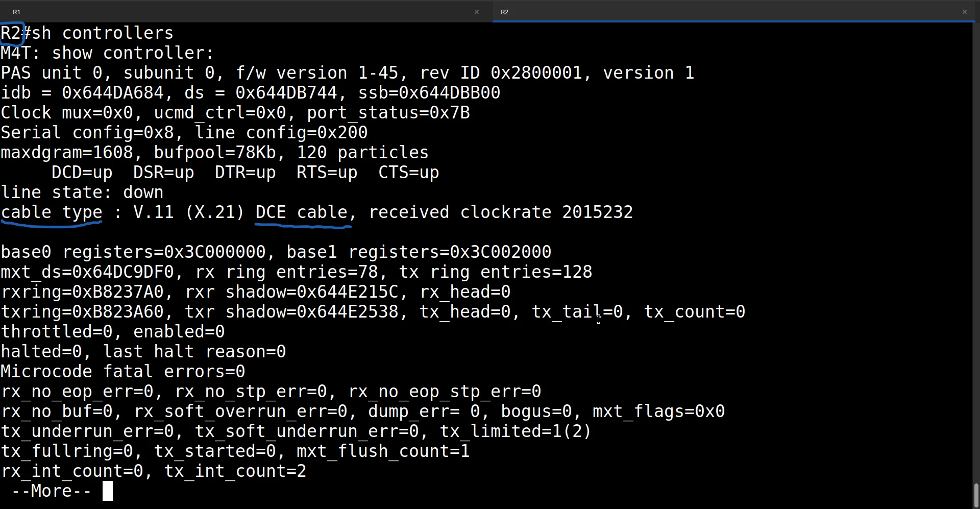
Task: Click the clockrate value 2015232
Action: click(x=598, y=212)
